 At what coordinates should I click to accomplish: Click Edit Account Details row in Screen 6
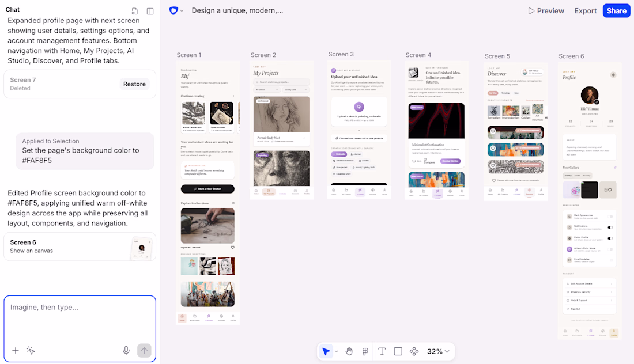tap(590, 283)
